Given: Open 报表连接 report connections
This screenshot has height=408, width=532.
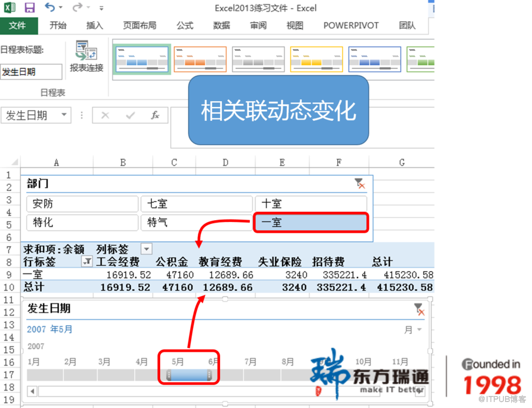Looking at the screenshot, I should coord(86,56).
